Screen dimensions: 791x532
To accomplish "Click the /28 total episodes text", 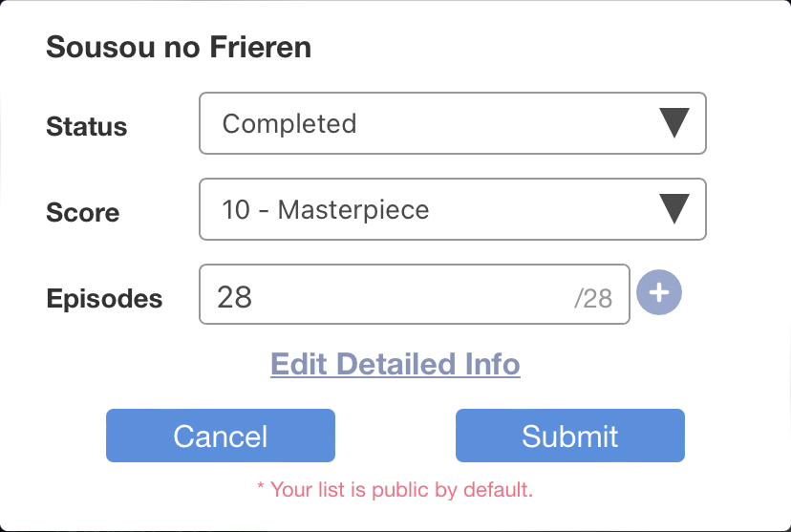I will coord(593,299).
